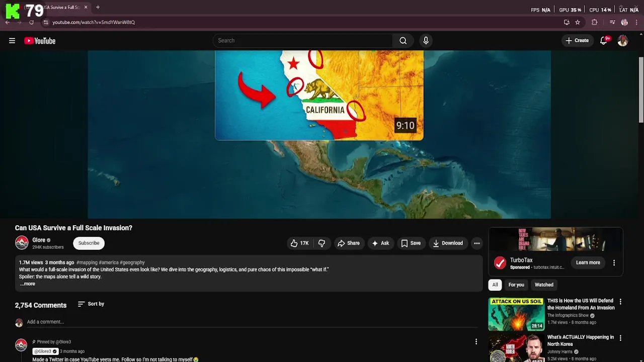Start voice search with the microphone

click(426, 41)
